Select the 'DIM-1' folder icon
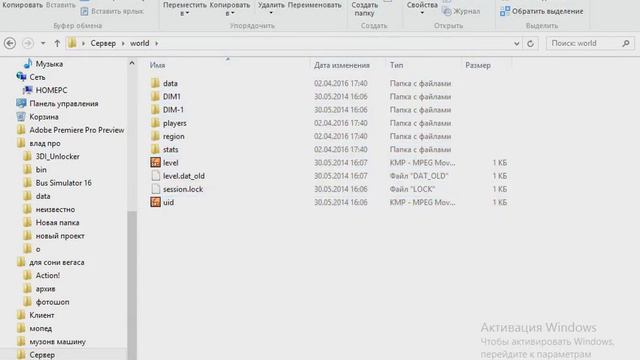Viewport: 640px width, 360px height. tap(155, 110)
